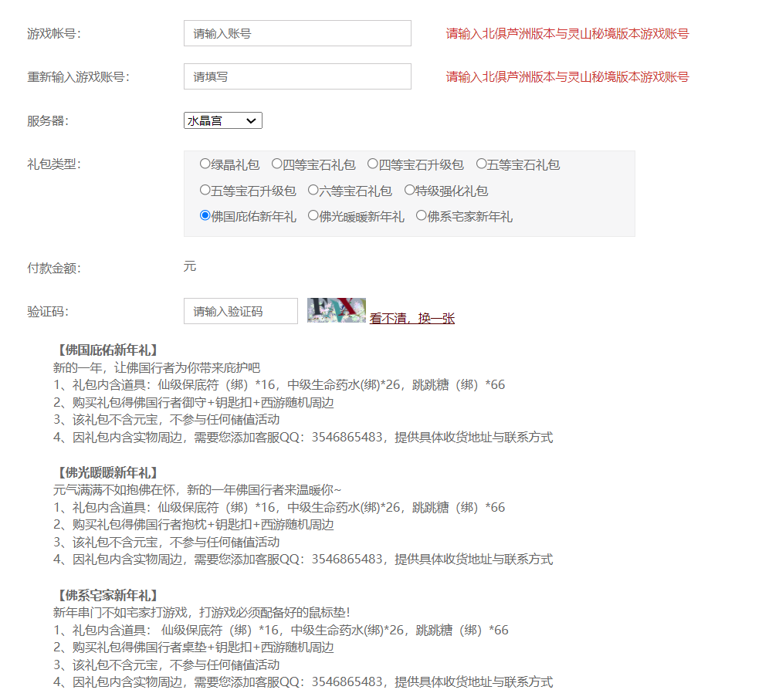Viewport: 779px width, 700px height.
Task: Select the 佛国庇佑新年礼 radio button
Action: pyautogui.click(x=205, y=216)
